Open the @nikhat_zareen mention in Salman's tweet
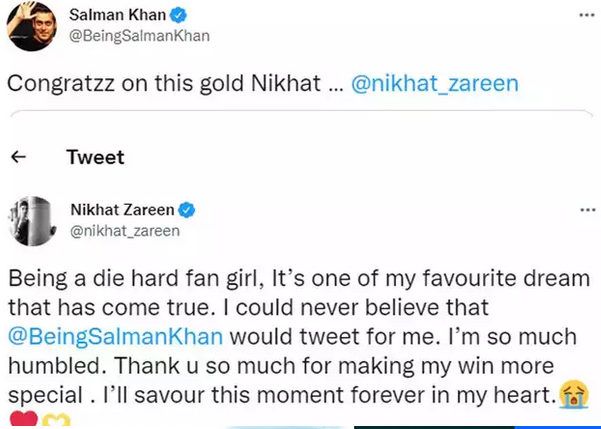The width and height of the screenshot is (601, 429). click(x=434, y=84)
